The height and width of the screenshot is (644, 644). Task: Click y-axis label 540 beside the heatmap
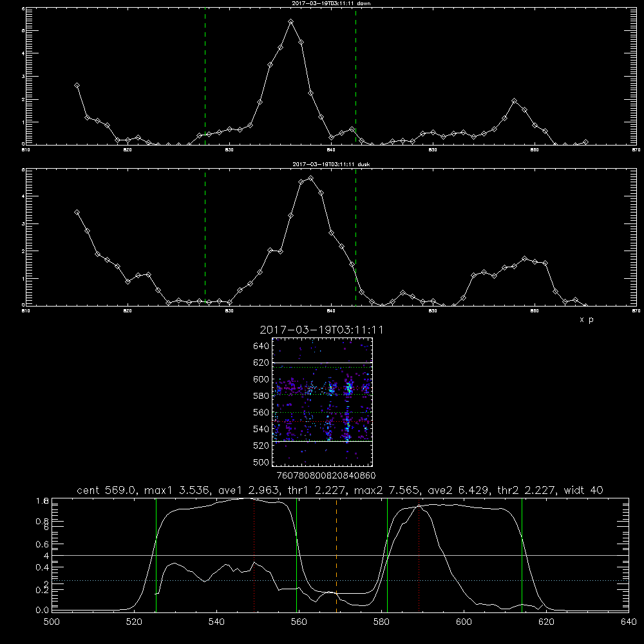click(x=261, y=429)
